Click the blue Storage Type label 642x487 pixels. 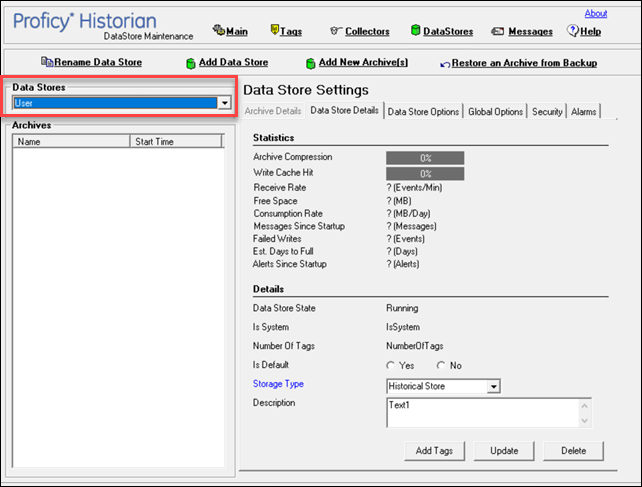tap(278, 384)
